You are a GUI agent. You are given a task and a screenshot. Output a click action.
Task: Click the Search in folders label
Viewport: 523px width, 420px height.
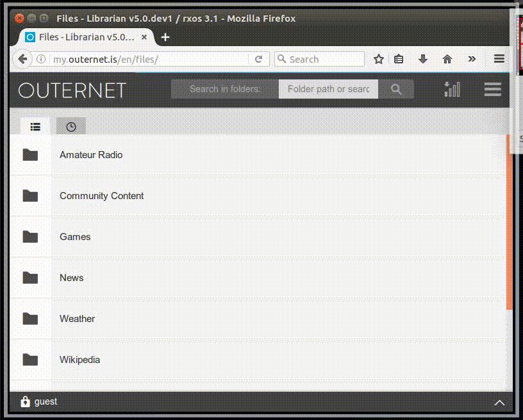point(225,89)
